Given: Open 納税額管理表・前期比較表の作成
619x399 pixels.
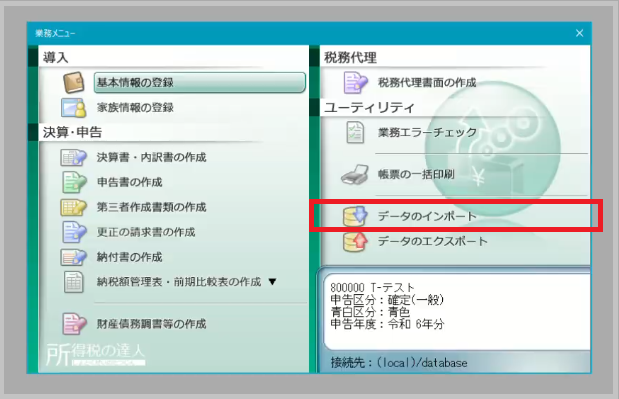Looking at the screenshot, I should pos(179,282).
